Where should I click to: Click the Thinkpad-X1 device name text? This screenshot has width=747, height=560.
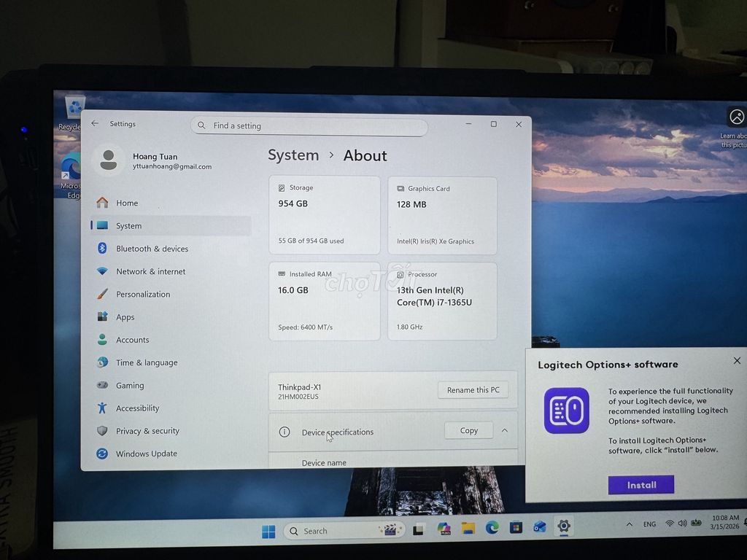(x=300, y=387)
